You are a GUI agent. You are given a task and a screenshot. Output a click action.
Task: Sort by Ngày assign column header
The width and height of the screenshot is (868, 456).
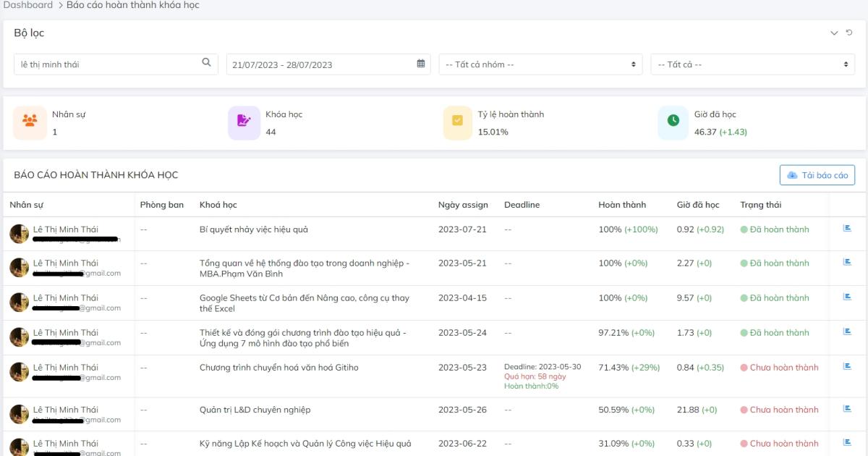pos(463,205)
